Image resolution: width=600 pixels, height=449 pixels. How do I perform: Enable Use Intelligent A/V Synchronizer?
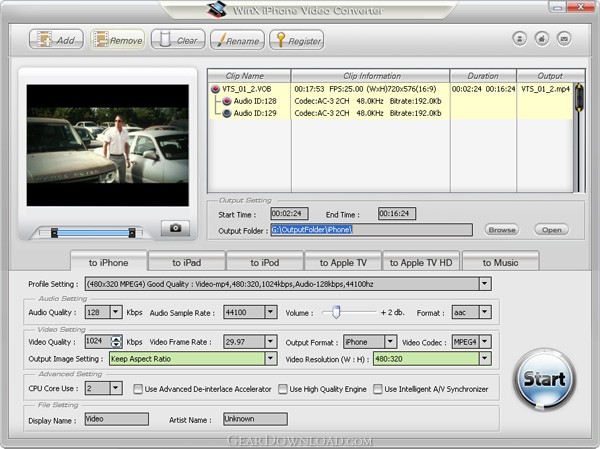tap(378, 389)
